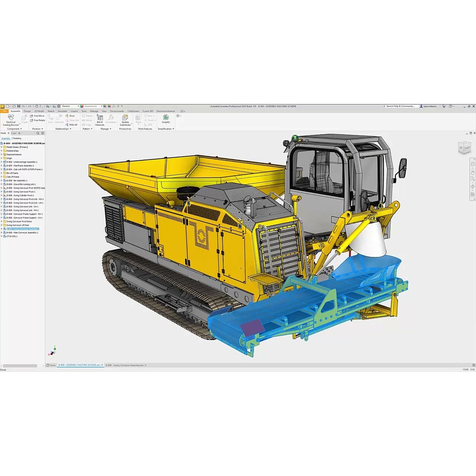476x476 pixels.
Task: Click the Free Move tool
Action: [x=38, y=116]
